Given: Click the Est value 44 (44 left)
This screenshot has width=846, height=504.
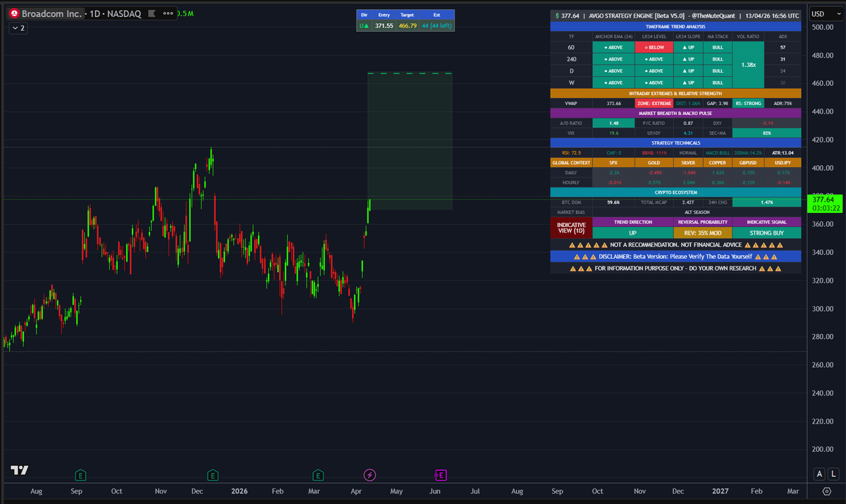Looking at the screenshot, I should point(436,25).
